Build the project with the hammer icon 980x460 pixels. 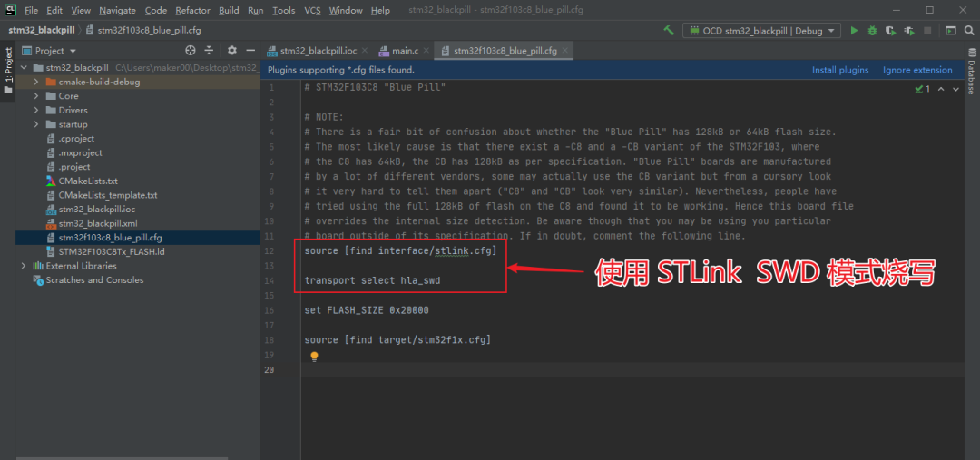click(x=669, y=30)
